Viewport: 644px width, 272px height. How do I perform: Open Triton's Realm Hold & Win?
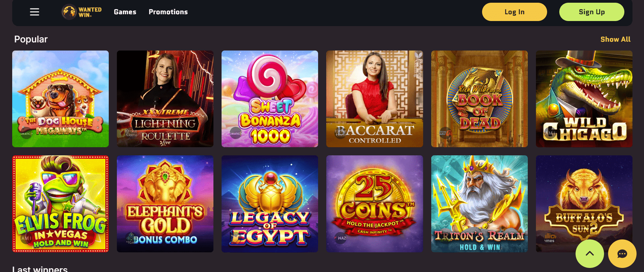click(479, 204)
